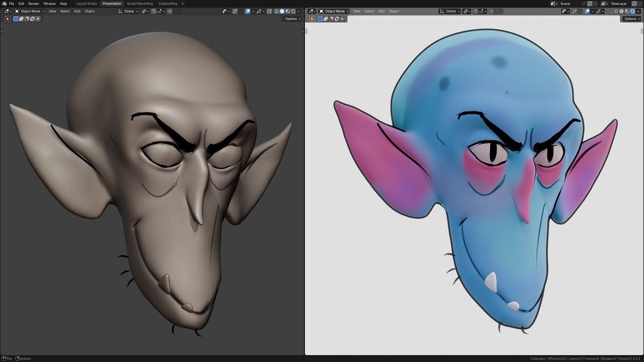This screenshot has width=644, height=362.
Task: Select material preview shading in right viewport
Action: (x=627, y=11)
